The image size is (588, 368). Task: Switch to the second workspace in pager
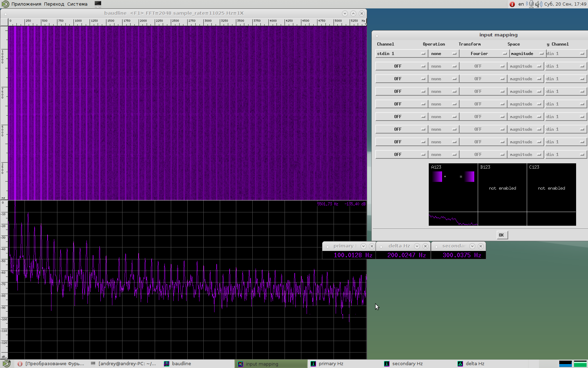pyautogui.click(x=580, y=363)
